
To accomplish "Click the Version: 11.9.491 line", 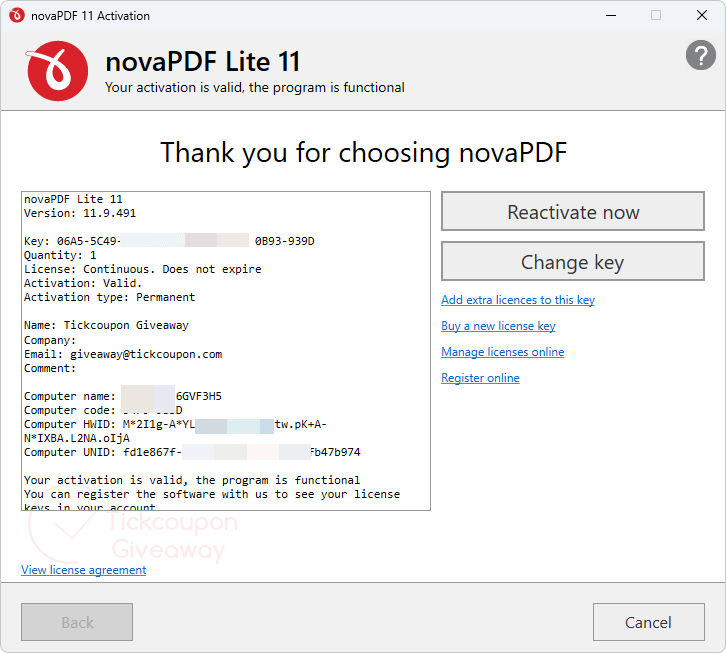I will (x=80, y=213).
